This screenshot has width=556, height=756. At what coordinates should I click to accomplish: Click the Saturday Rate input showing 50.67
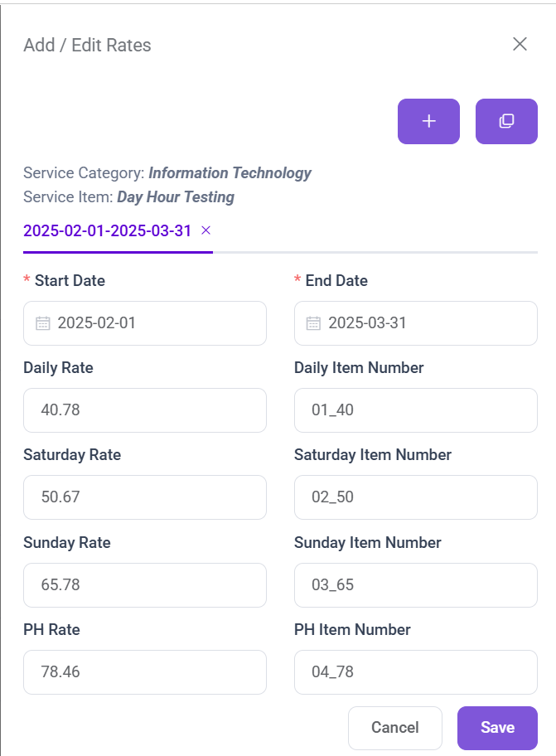(145, 497)
